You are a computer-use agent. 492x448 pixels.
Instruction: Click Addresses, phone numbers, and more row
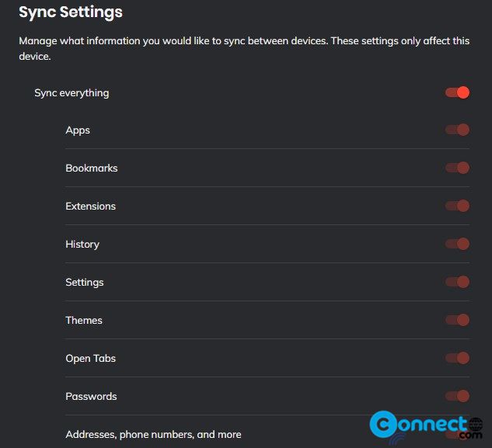point(267,434)
